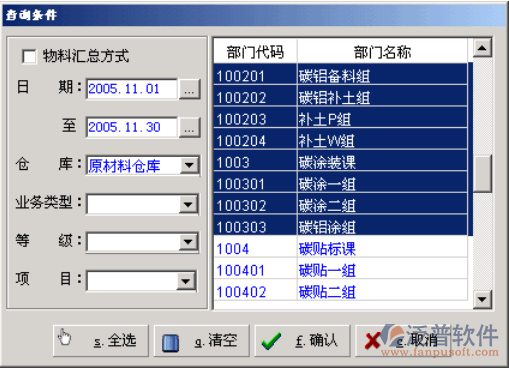Click the 部门代码 column header
Viewport: 509px width, 368px height.
[255, 52]
